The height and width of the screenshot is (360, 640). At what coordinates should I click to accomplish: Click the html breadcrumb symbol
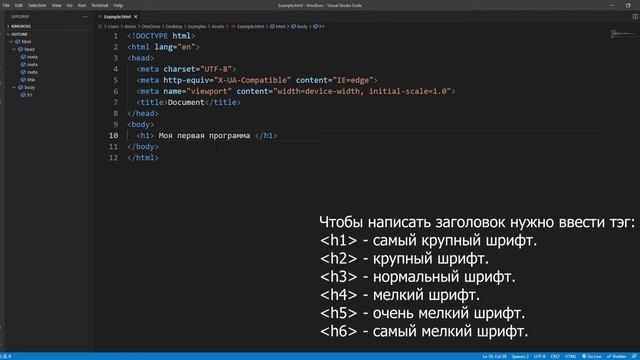click(278, 27)
